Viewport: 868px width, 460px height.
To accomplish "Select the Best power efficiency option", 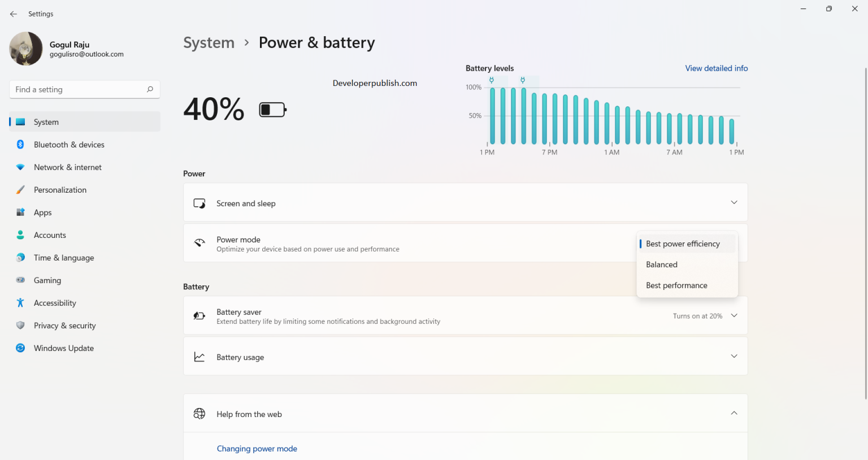I will (683, 244).
